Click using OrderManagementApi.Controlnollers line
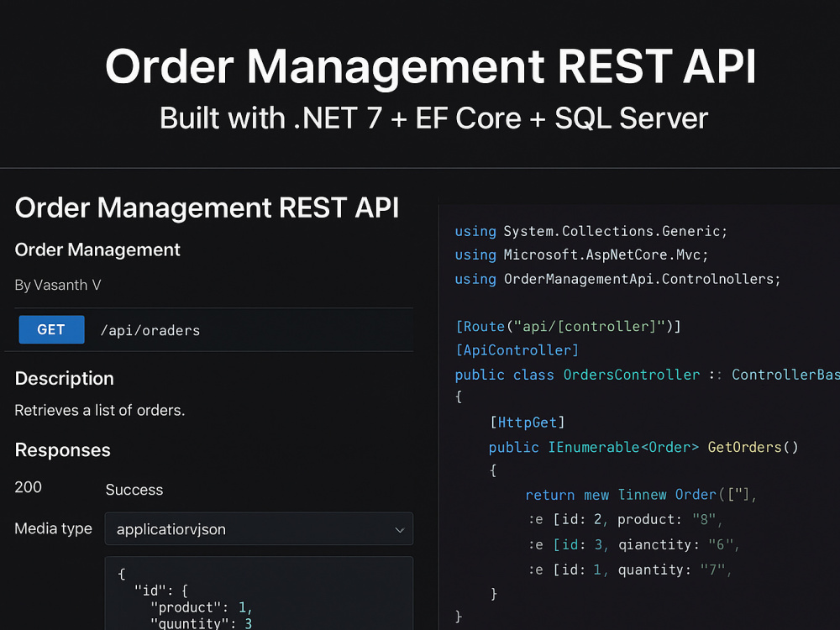840x630 pixels. (617, 279)
